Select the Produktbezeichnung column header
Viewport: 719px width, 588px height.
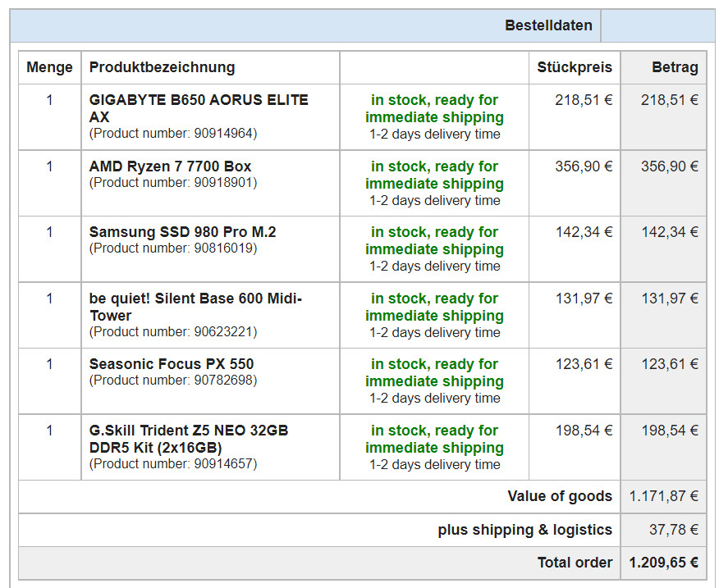(x=162, y=67)
